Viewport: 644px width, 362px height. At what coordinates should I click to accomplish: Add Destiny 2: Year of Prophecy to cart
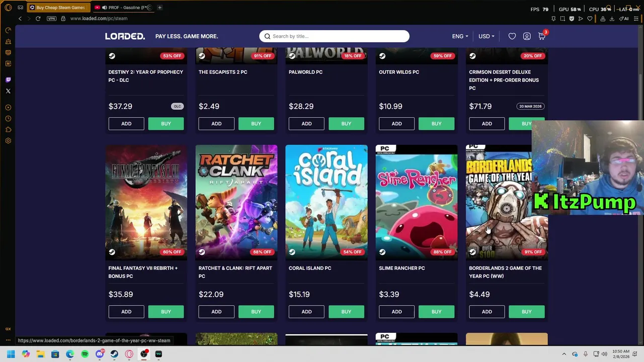pos(126,124)
